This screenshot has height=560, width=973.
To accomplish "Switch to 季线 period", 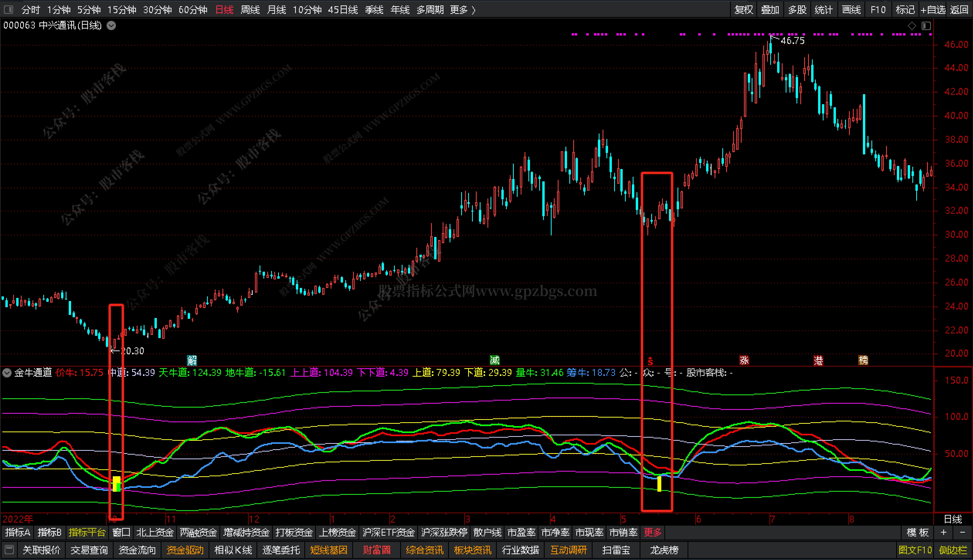I will (374, 10).
